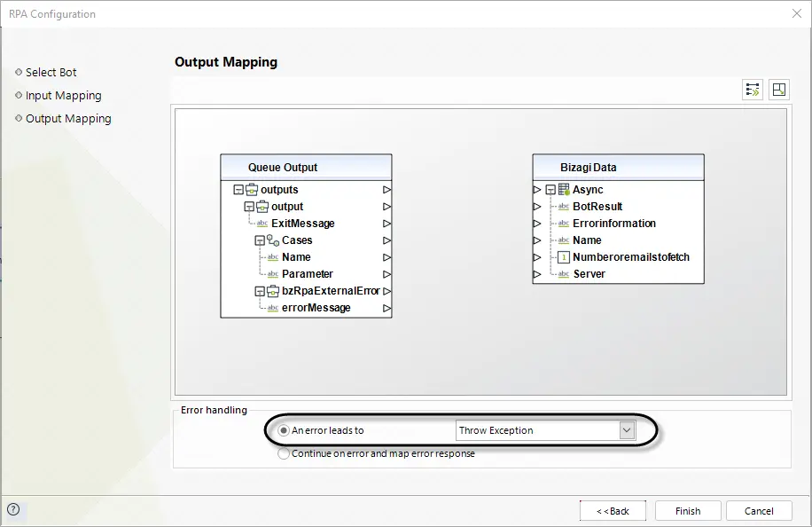
Task: Click the abc icon next to ExitMessage
Action: [x=262, y=224]
